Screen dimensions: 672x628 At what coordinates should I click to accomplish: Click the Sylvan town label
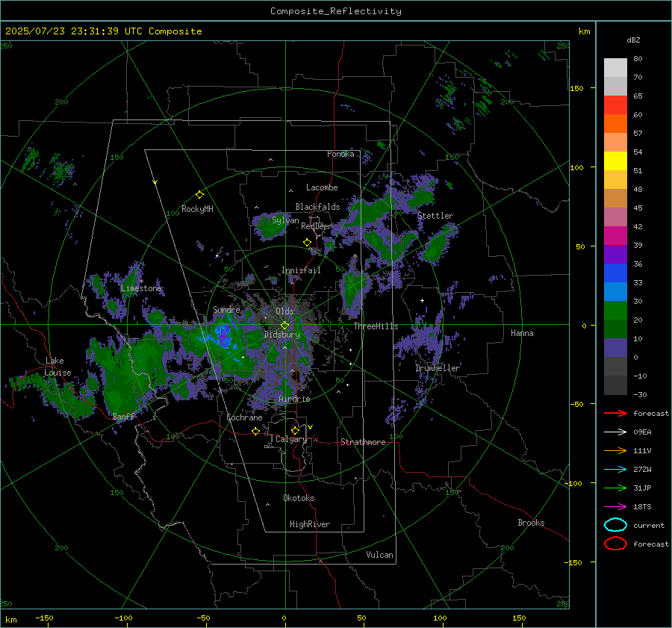[x=285, y=220]
